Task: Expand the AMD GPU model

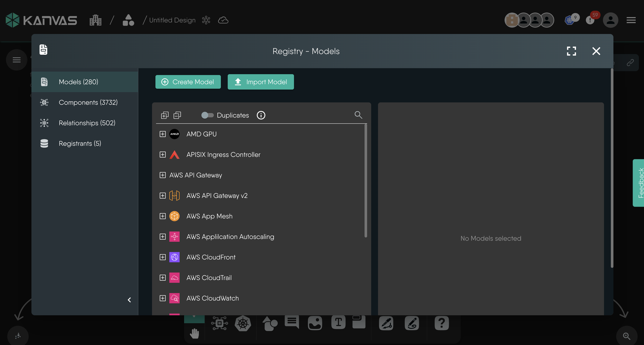Action: click(162, 134)
